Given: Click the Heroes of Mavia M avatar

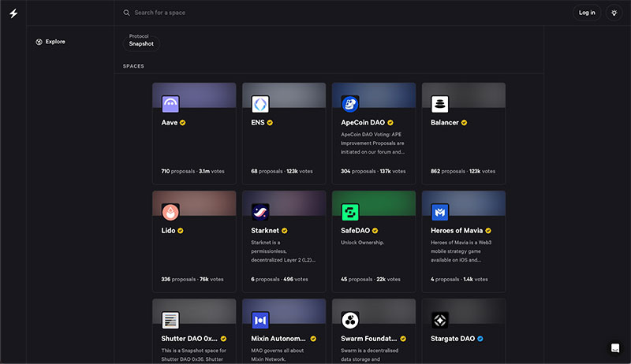Looking at the screenshot, I should coord(439,212).
